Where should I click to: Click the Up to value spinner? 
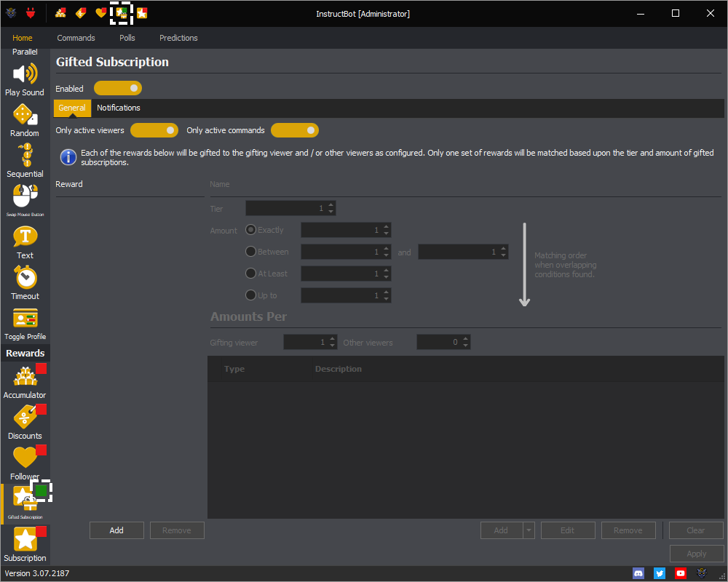[x=346, y=295]
